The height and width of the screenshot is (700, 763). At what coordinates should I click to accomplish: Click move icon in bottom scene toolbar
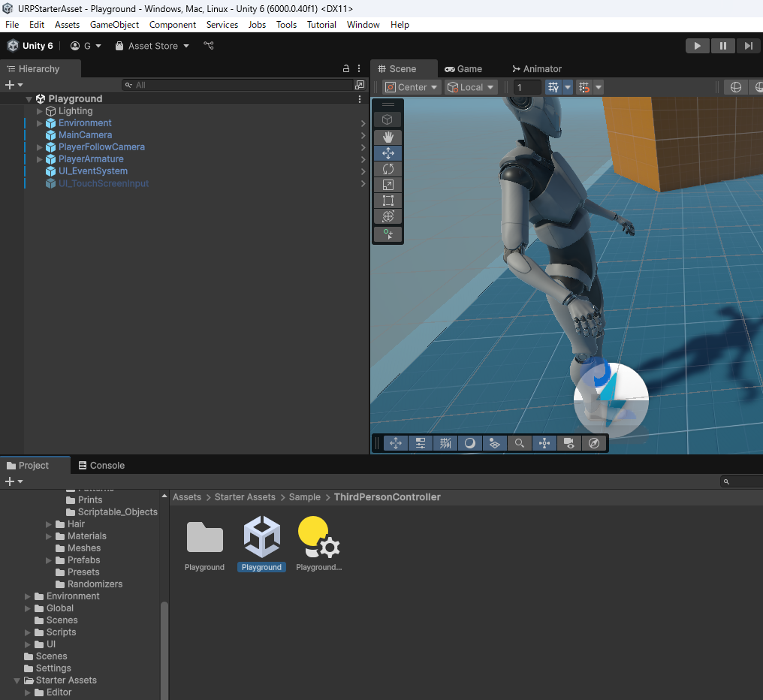pos(396,443)
